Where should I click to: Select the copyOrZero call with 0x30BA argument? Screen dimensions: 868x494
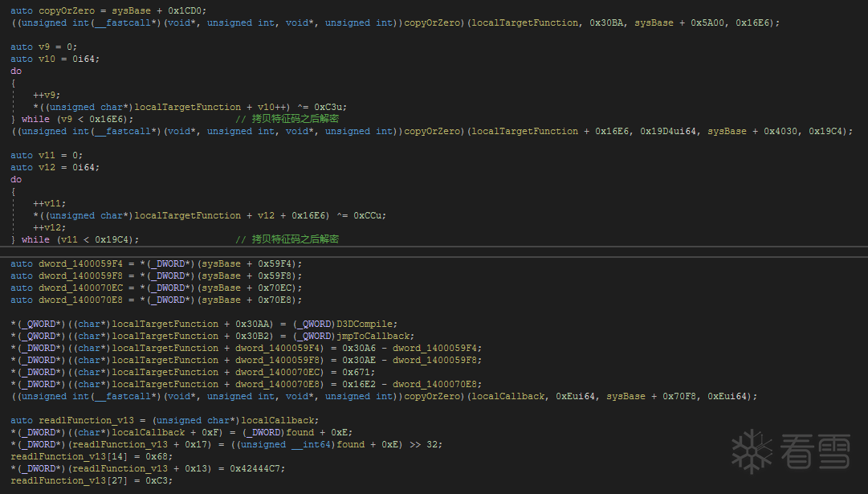[x=395, y=22]
